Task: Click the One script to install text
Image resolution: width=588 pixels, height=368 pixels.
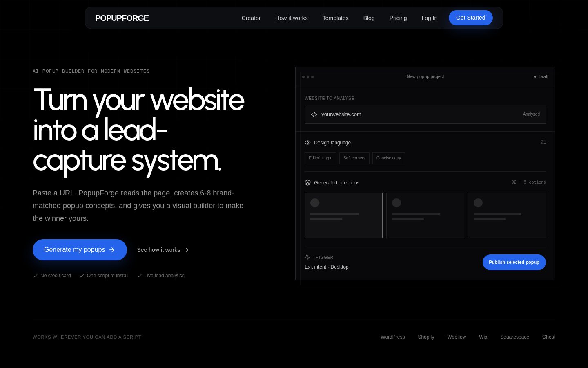Action: 108,276
